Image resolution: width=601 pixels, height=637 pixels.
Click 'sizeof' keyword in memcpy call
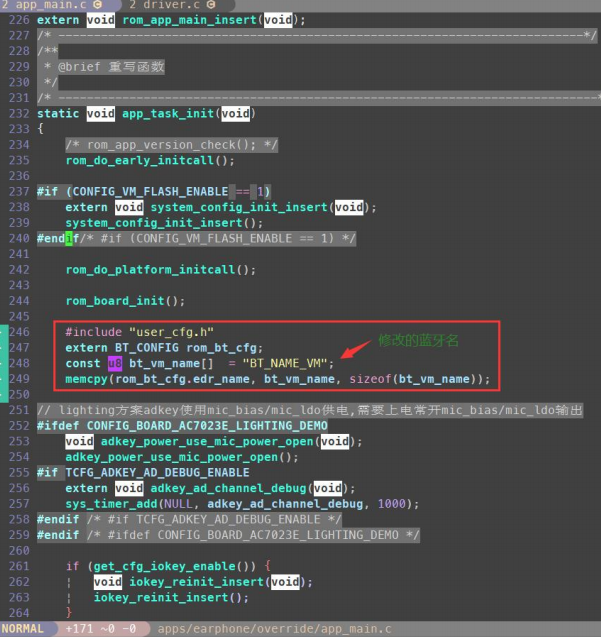point(371,379)
